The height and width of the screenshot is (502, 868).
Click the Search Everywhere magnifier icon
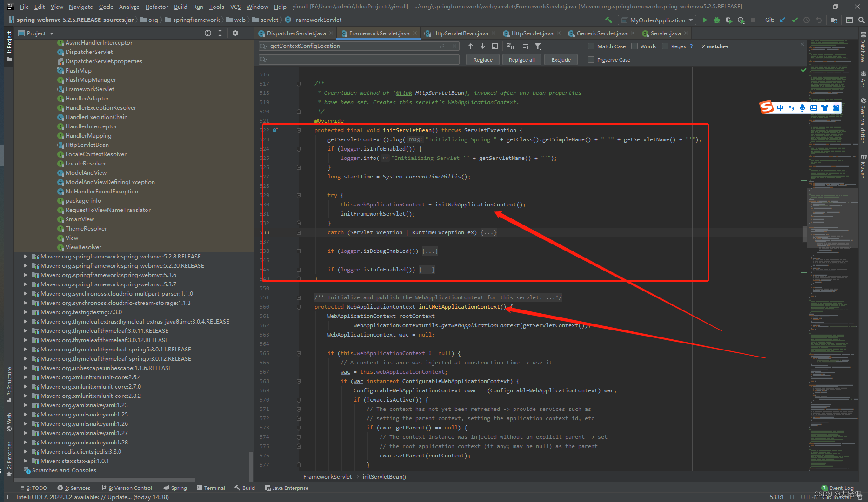pos(861,20)
